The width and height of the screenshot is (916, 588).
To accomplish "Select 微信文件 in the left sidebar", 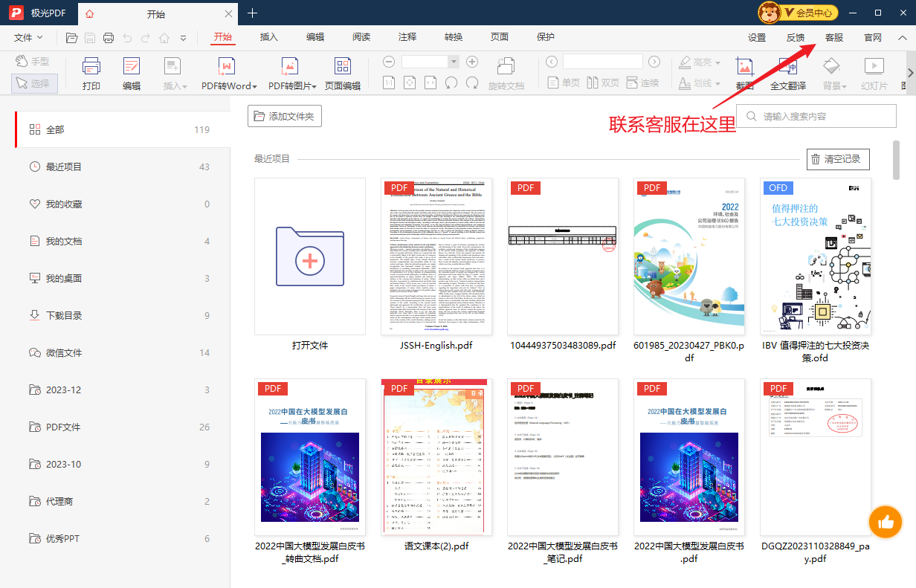I will coord(64,352).
